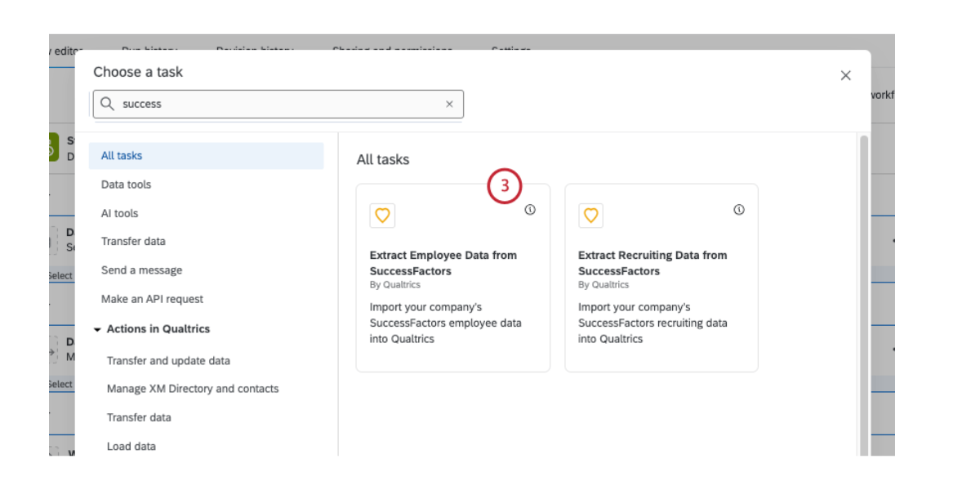This screenshot has width=980, height=490.
Task: Open the AI tools category
Action: click(x=120, y=213)
